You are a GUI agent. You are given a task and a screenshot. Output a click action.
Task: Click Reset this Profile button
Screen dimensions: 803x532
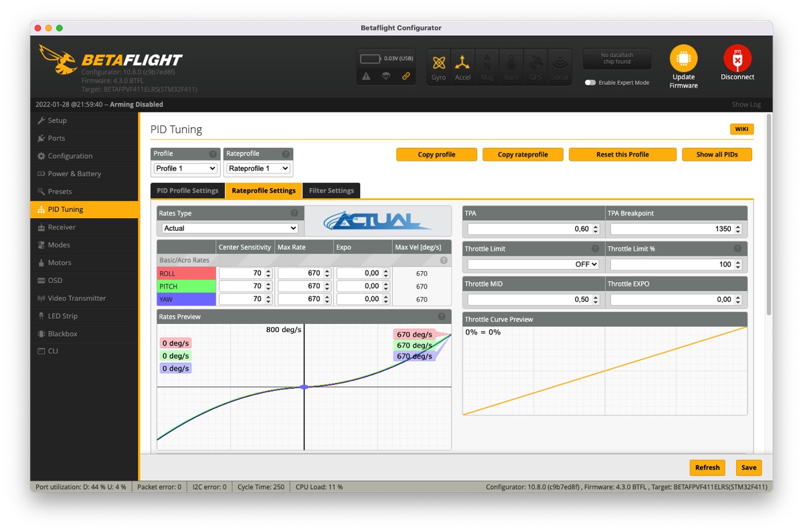pyautogui.click(x=622, y=155)
